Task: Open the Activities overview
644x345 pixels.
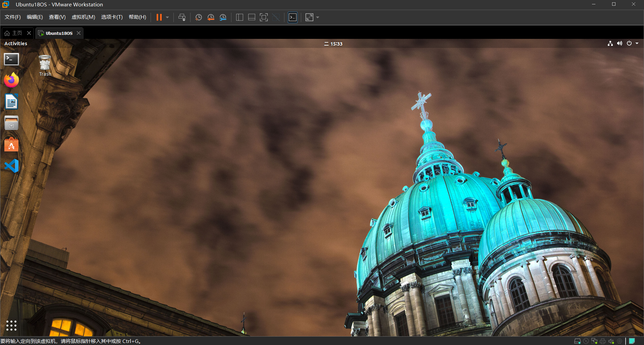Action: pyautogui.click(x=16, y=44)
